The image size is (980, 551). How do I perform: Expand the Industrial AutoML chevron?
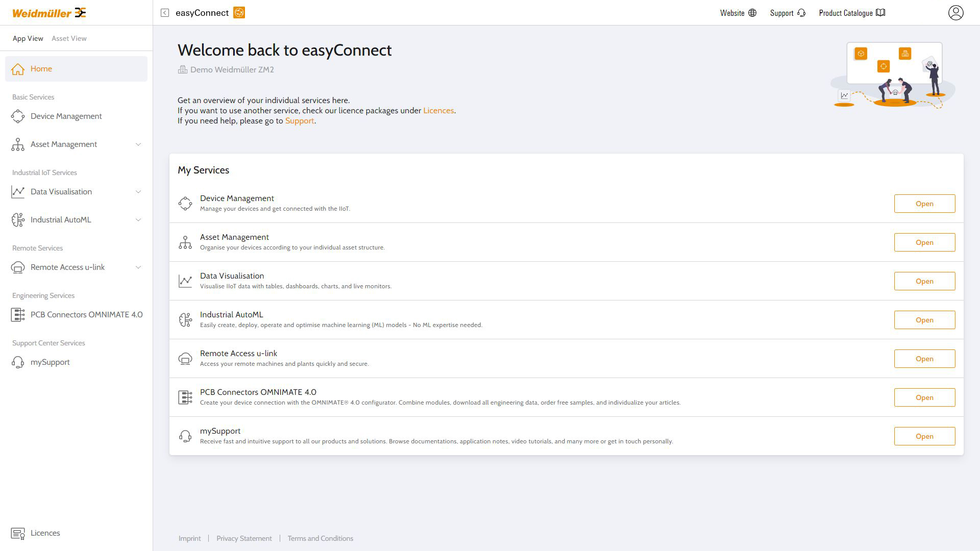(138, 220)
